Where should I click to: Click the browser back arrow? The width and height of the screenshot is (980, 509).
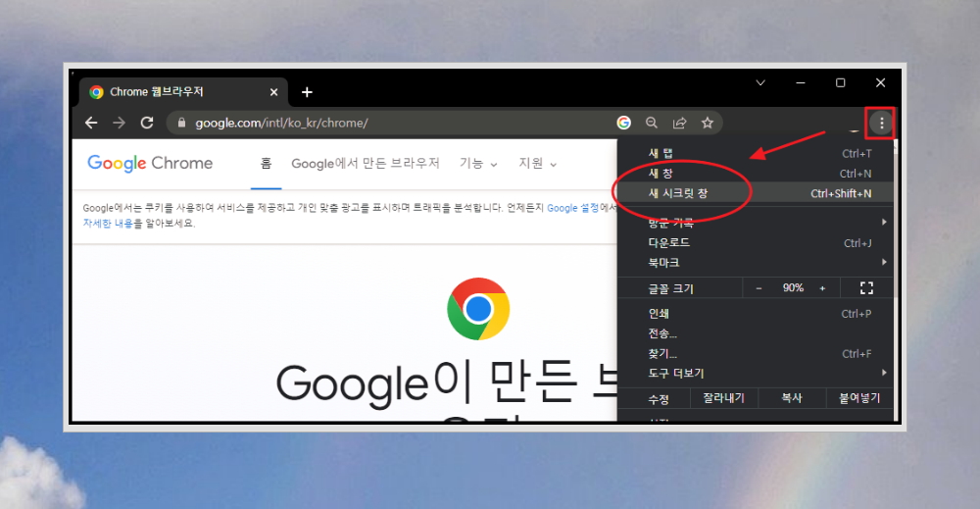(91, 123)
